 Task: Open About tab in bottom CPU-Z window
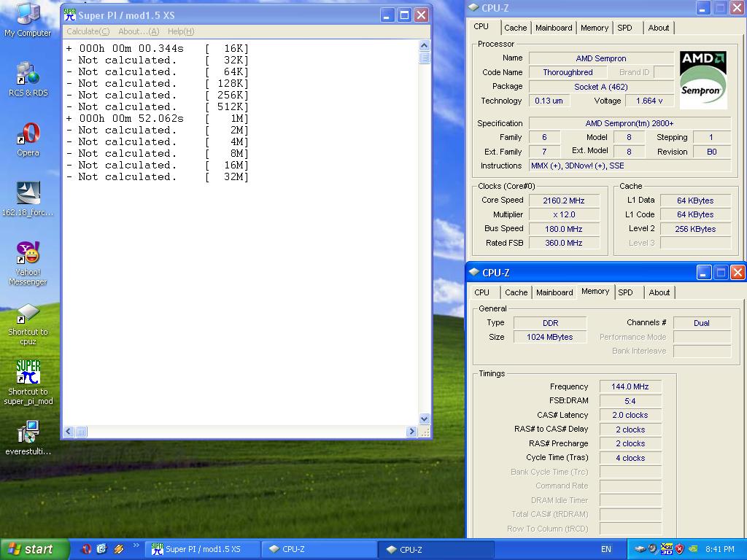tap(659, 292)
